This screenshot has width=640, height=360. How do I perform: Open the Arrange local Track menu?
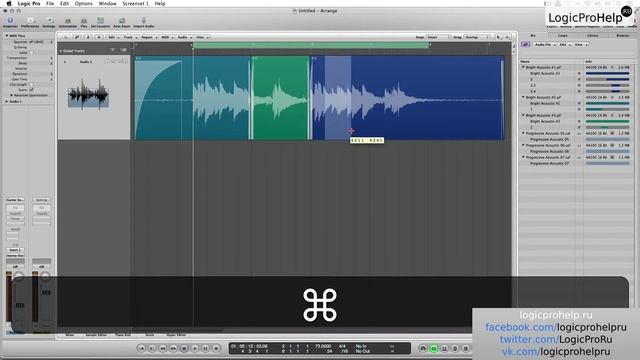129,37
